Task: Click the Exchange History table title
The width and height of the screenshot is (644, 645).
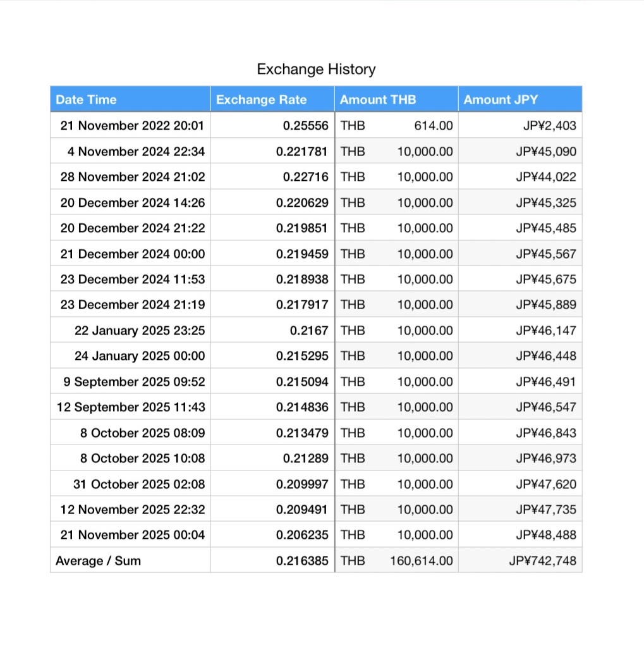Action: click(316, 69)
